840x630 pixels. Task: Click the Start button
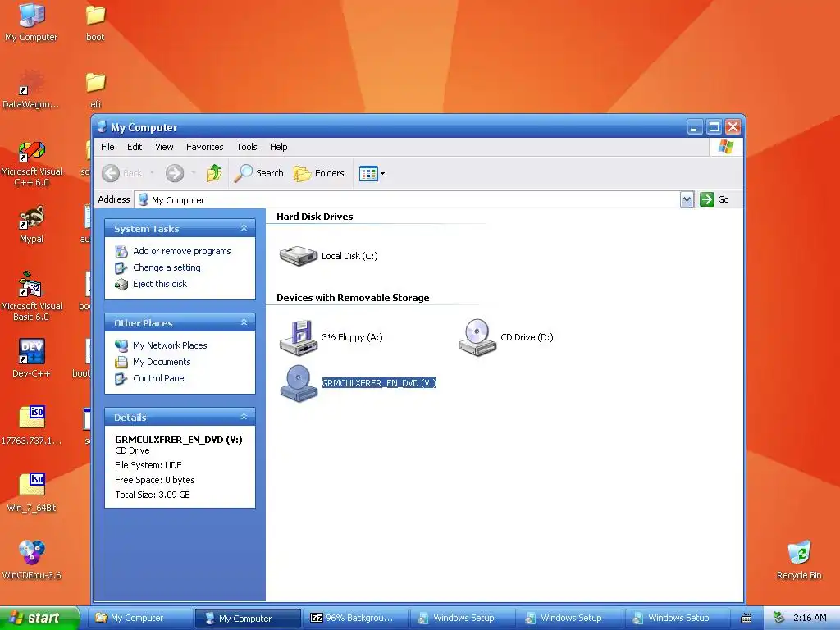tap(39, 618)
